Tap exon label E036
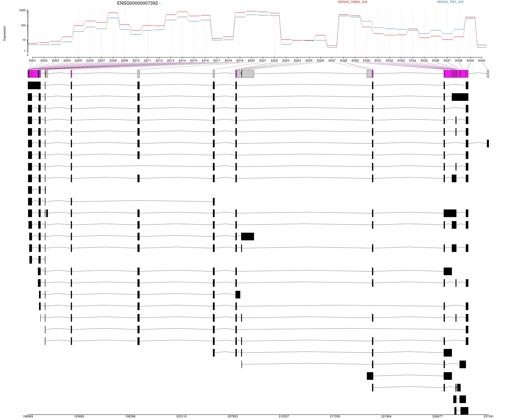This screenshot has width=512, height=420. (436, 61)
